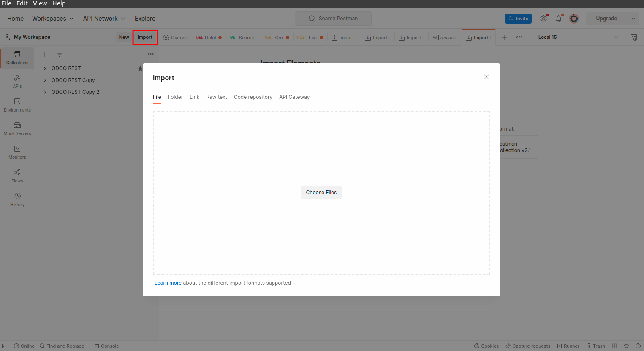Viewport: 644px width, 351px height.
Task: Open the Environments sidebar section
Action: (x=17, y=105)
